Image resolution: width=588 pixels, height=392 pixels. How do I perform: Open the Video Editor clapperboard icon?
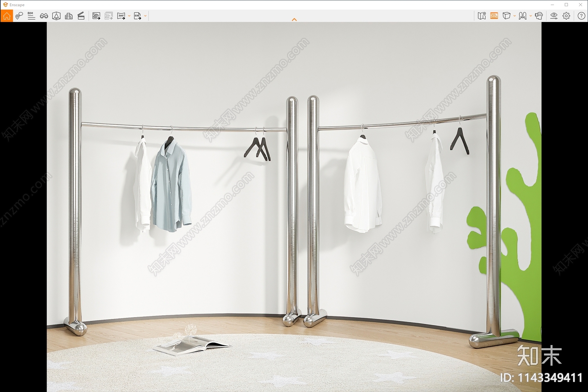tap(81, 16)
